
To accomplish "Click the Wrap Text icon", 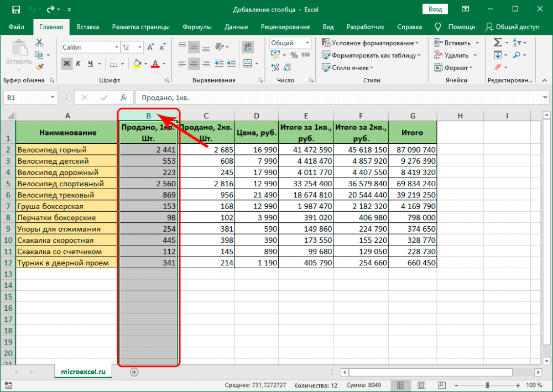I will [x=248, y=47].
